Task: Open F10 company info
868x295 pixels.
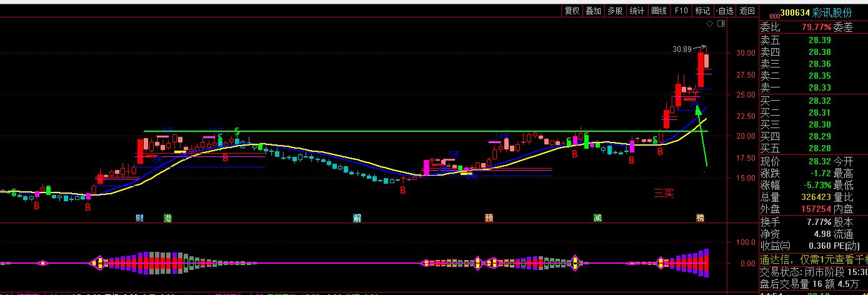Action: pyautogui.click(x=681, y=11)
